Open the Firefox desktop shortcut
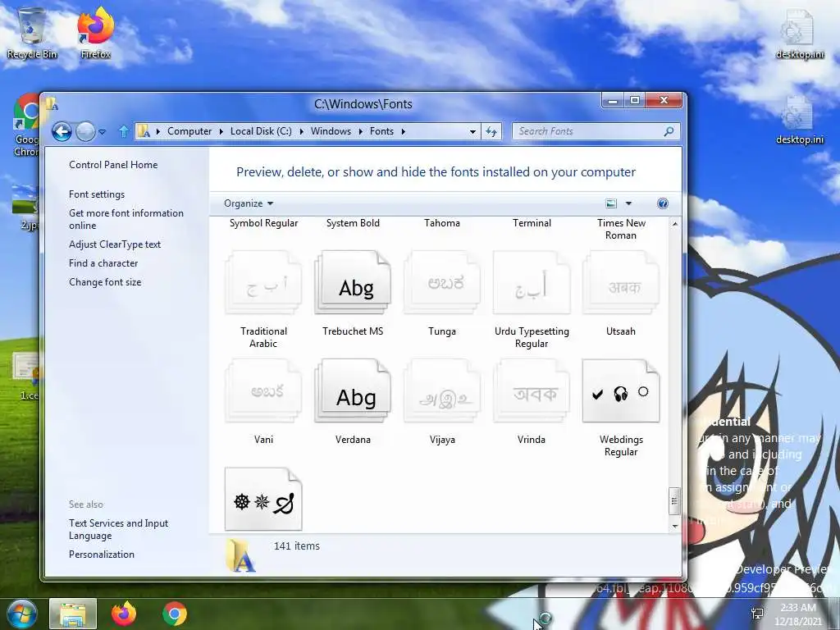This screenshot has height=630, width=840. [95, 33]
